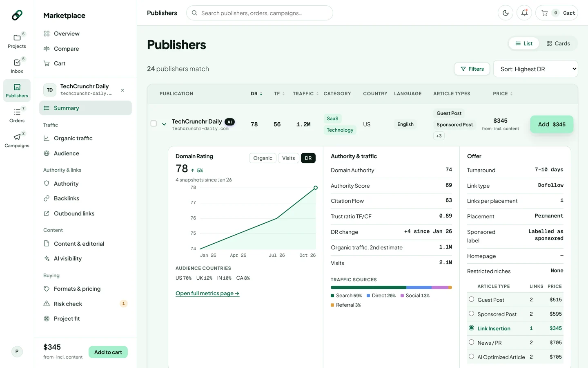The width and height of the screenshot is (588, 368).
Task: Open Projects in the left rail
Action: pyautogui.click(x=17, y=41)
